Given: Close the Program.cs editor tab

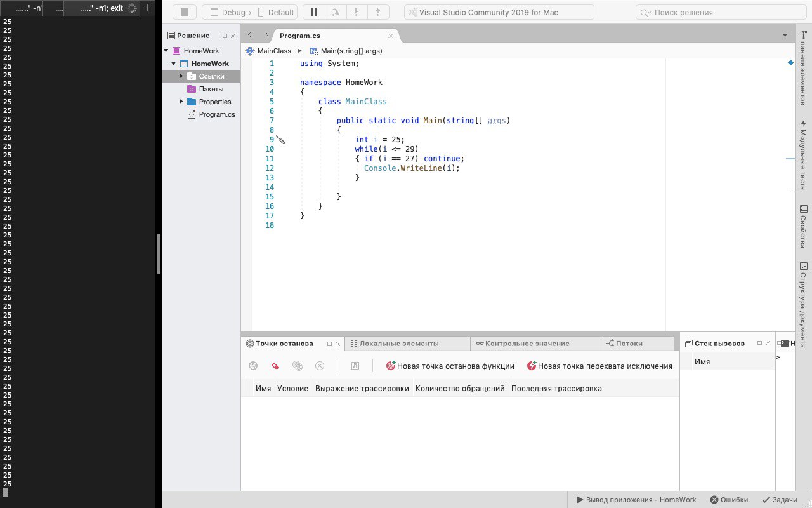Looking at the screenshot, I should [x=391, y=36].
